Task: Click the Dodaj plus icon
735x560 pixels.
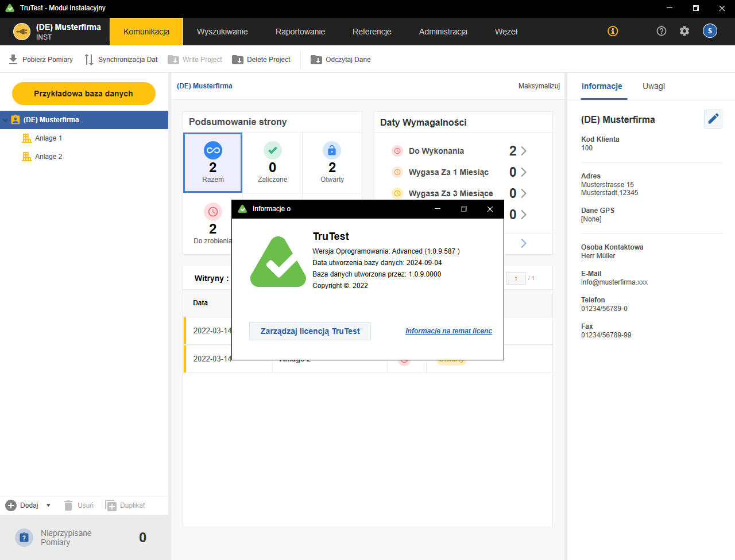Action: tap(11, 505)
